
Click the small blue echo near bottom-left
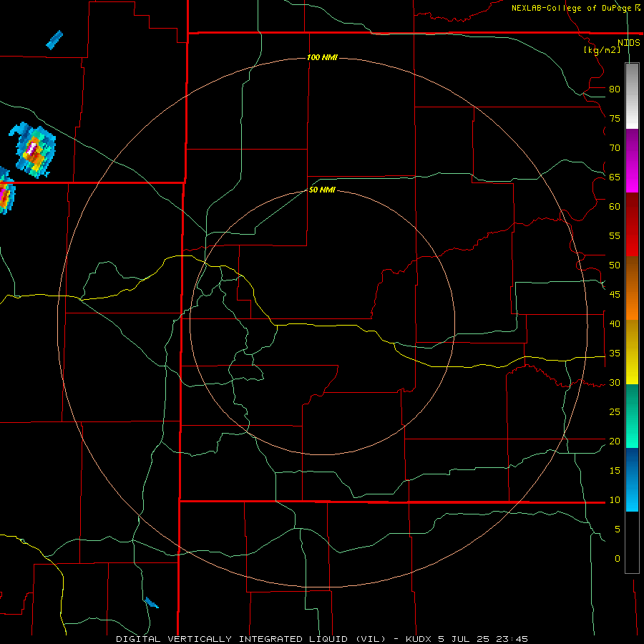click(x=152, y=602)
